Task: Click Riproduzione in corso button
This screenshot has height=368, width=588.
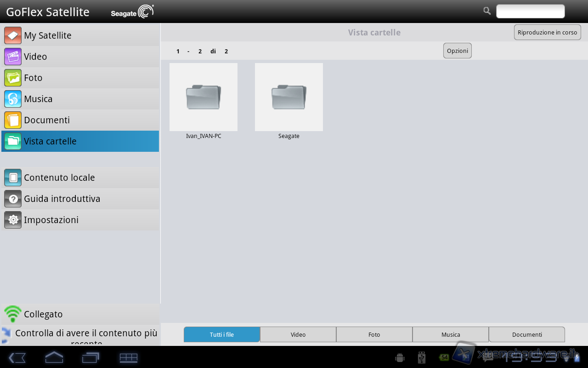Action: (x=547, y=32)
